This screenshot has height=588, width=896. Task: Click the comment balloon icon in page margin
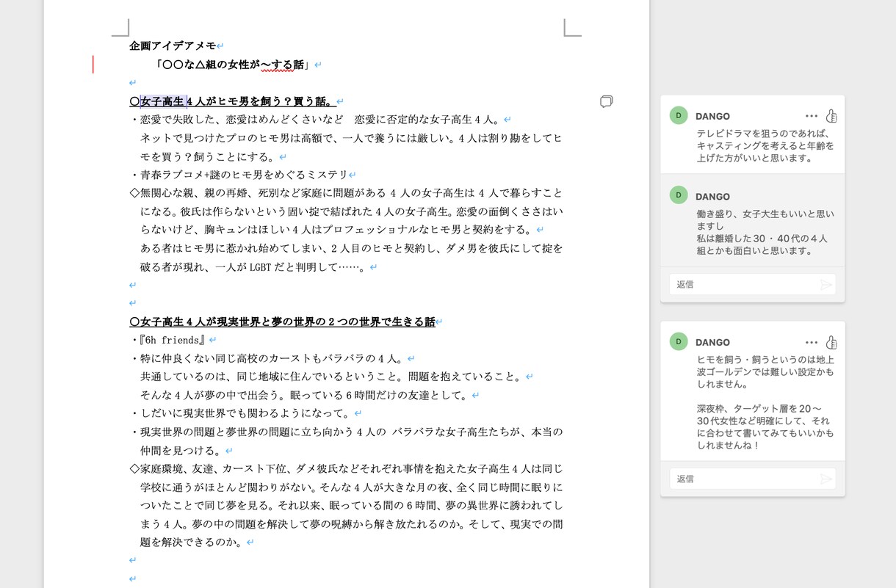click(606, 101)
